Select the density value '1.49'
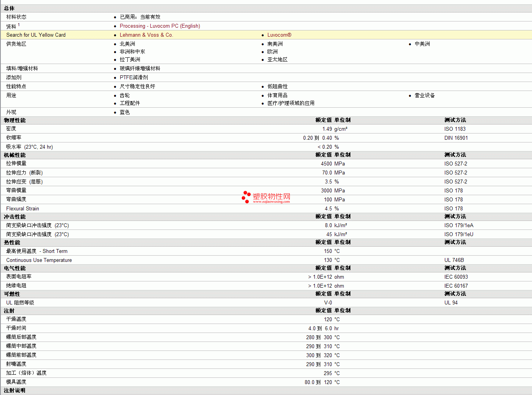 pyautogui.click(x=327, y=129)
